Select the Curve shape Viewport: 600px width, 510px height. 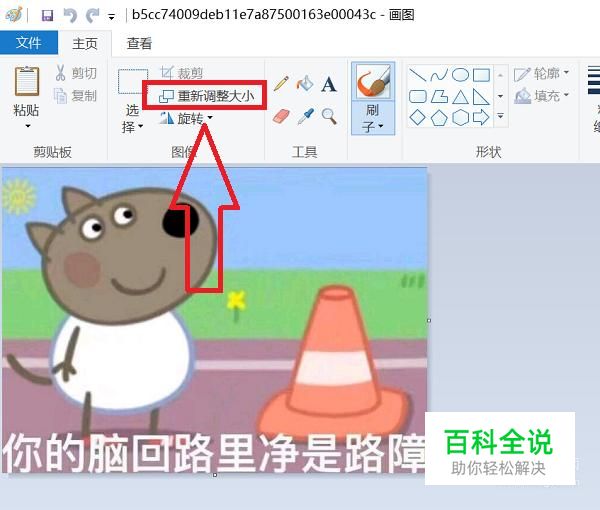(x=439, y=75)
